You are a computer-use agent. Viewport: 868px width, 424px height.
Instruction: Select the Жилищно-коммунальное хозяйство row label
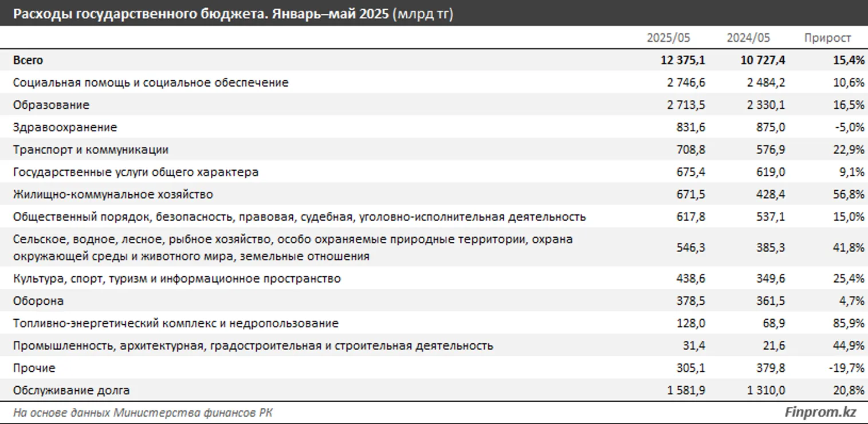[x=113, y=194]
